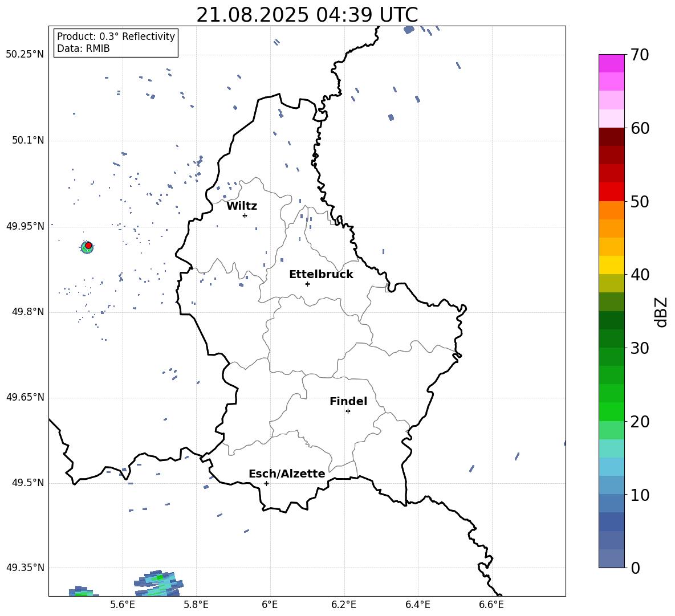Click the colorbar tick label 30
675x616 pixels.
[x=640, y=348]
